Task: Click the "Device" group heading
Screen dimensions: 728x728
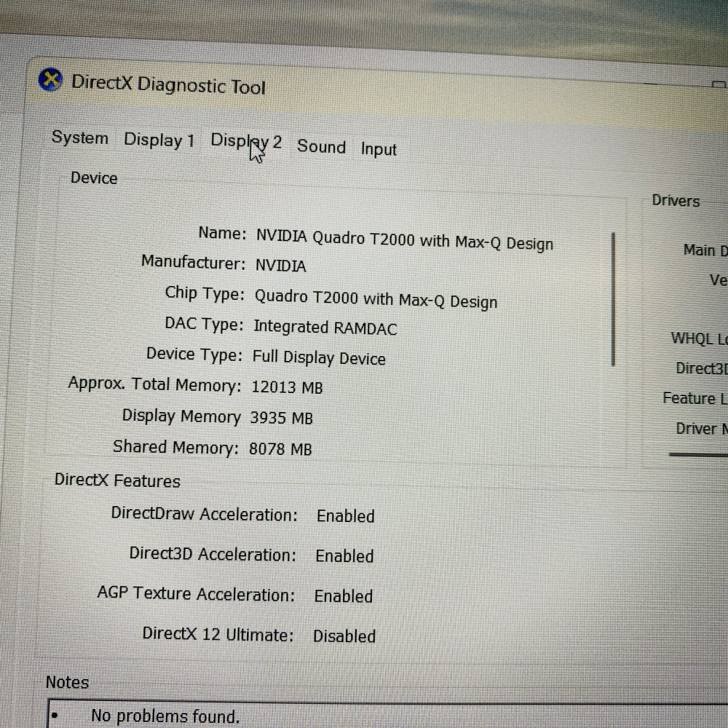Action: (x=94, y=178)
